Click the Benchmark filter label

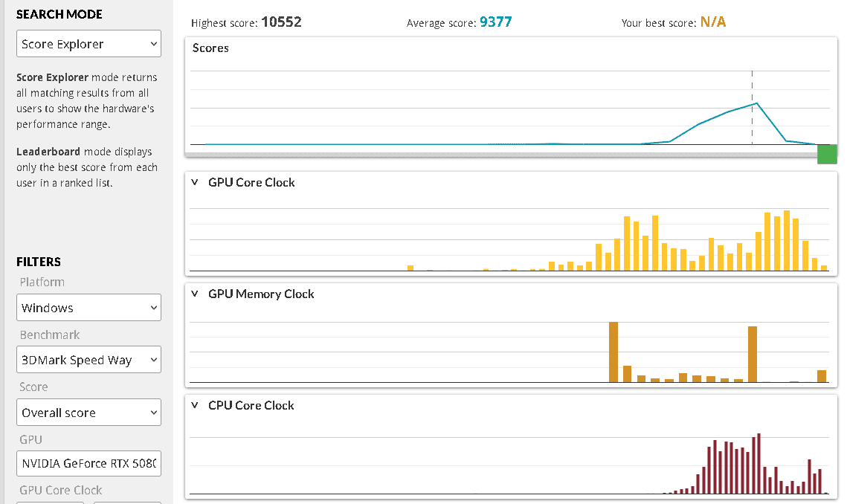coord(50,335)
